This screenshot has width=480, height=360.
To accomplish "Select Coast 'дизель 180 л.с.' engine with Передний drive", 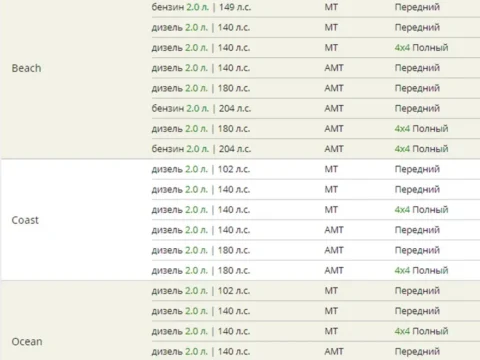I will (201, 250).
